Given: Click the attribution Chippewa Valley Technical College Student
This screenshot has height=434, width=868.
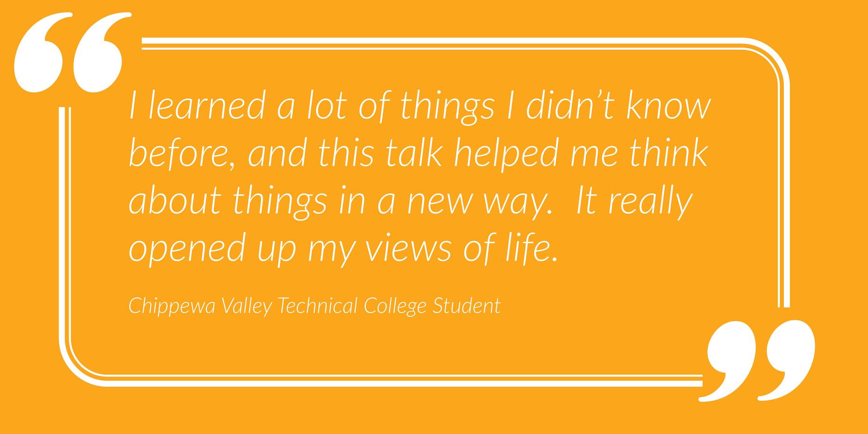Looking at the screenshot, I should point(314,306).
